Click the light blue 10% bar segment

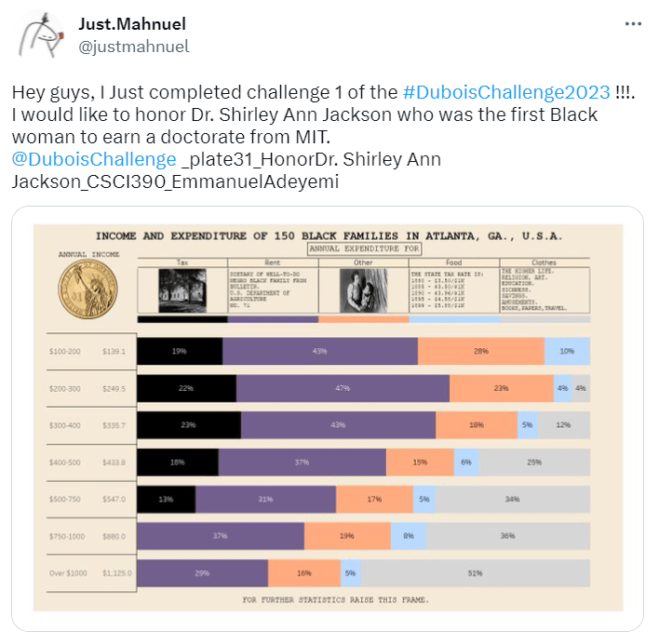[567, 351]
